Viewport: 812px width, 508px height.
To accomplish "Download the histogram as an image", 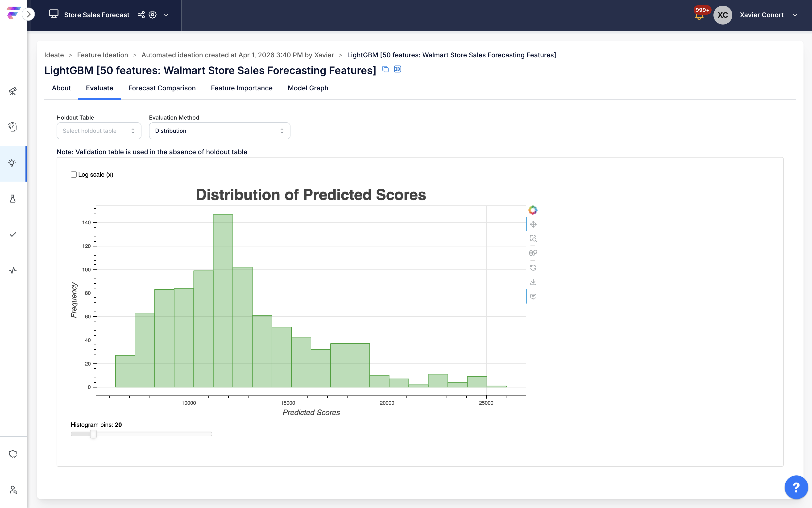I will click(x=533, y=282).
